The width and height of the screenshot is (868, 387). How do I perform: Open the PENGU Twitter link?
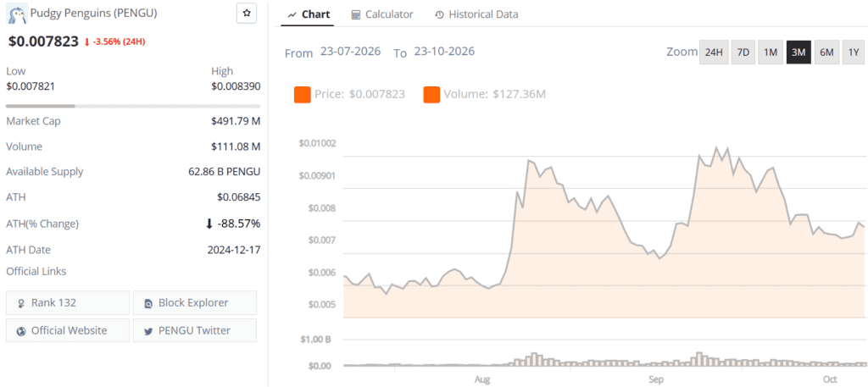point(195,330)
